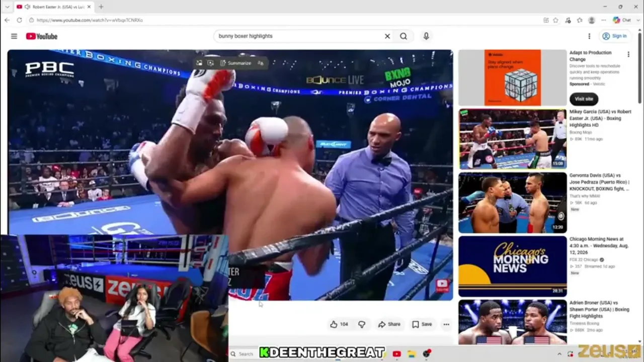Open the Chicago Morning News thumbnail
This screenshot has width=644, height=362.
pos(512,266)
